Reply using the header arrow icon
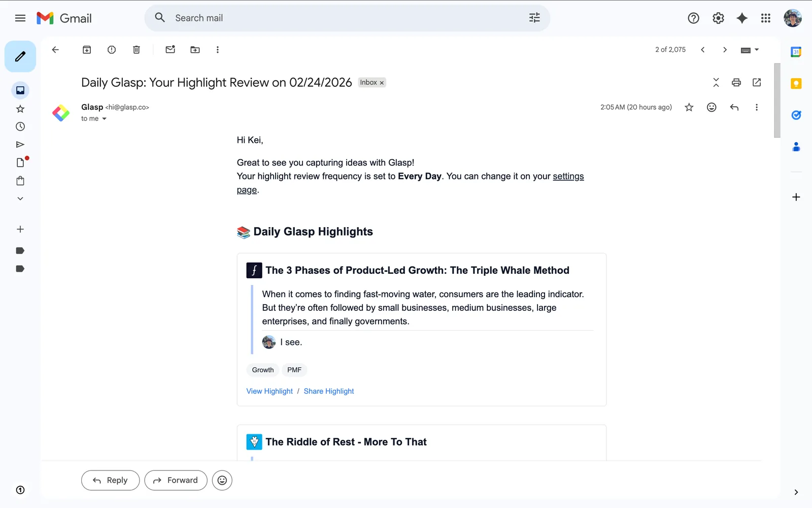Viewport: 812px width, 508px height. [734, 107]
